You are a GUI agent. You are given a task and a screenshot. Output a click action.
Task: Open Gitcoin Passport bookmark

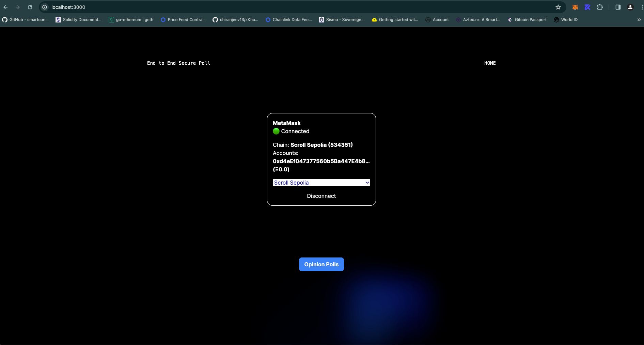point(527,20)
